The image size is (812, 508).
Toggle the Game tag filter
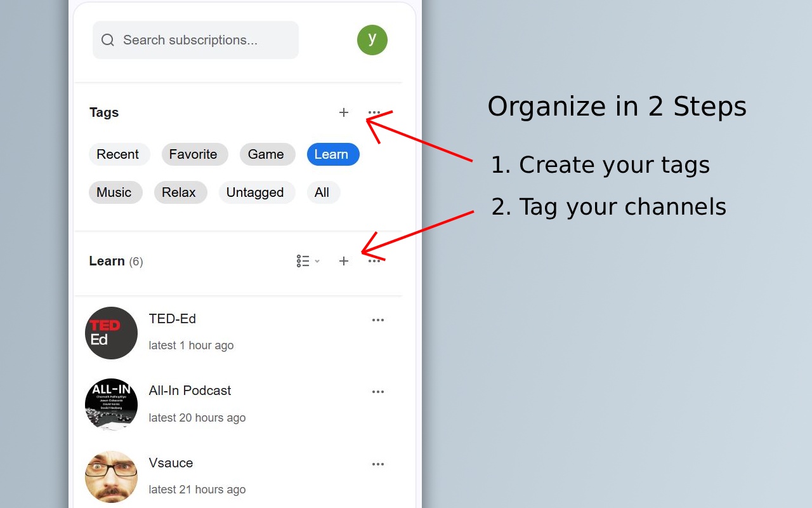[267, 154]
